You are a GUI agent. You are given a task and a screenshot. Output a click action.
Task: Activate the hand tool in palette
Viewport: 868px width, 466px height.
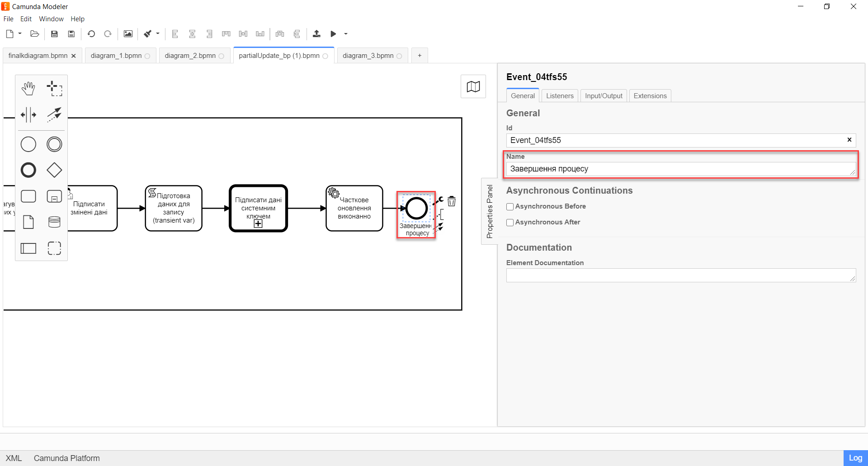(28, 89)
